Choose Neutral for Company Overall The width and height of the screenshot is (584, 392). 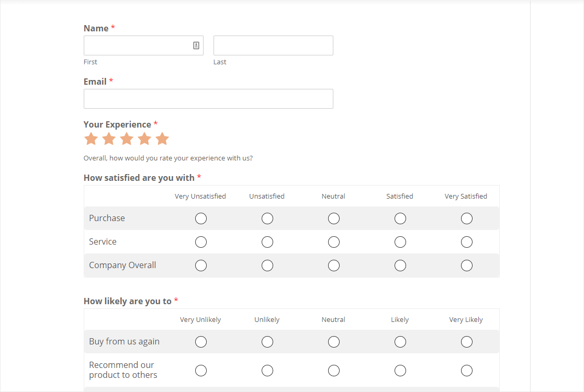coord(334,266)
